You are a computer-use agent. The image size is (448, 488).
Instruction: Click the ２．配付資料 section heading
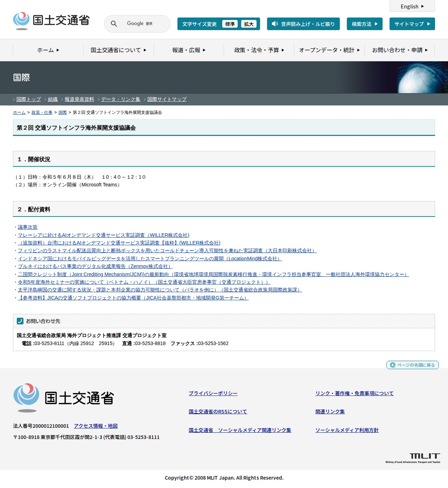point(224,209)
